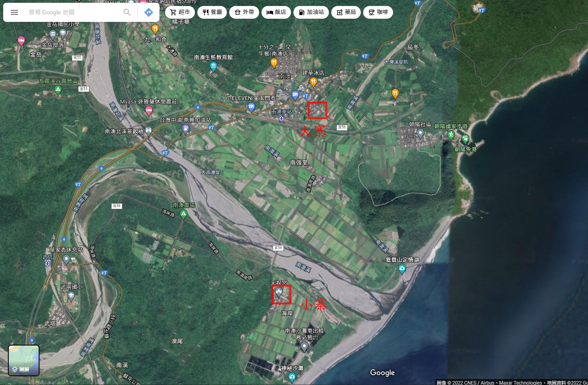Image resolution: width=588 pixels, height=385 pixels.
Task: Select the 南澳農場 campground marker
Action: (183, 214)
